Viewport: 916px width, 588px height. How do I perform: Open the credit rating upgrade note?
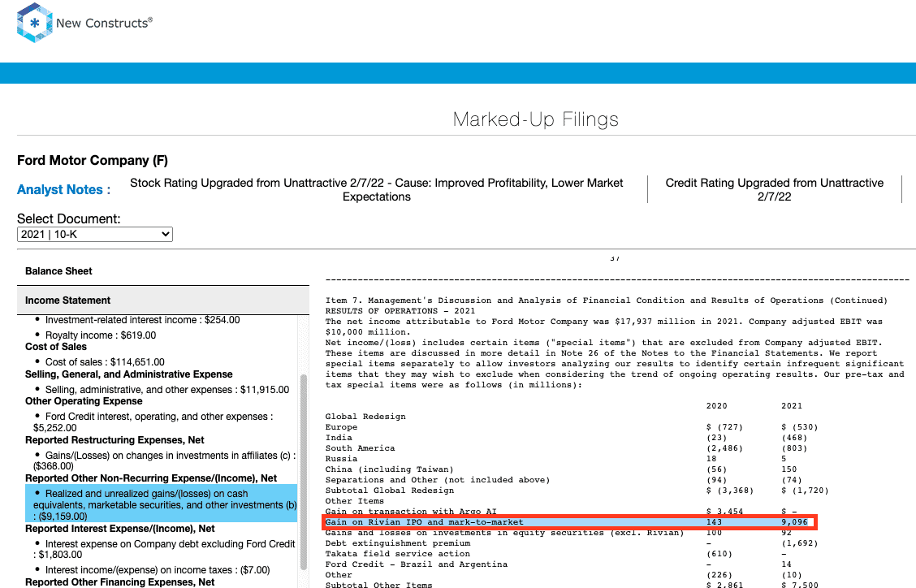point(774,190)
